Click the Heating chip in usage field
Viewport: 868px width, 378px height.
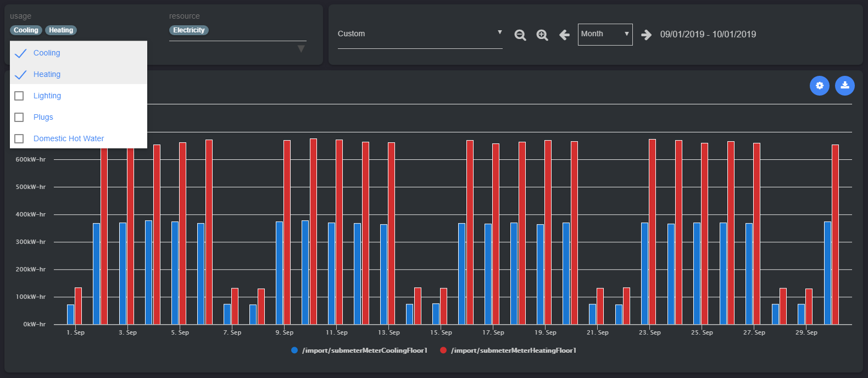pos(61,30)
